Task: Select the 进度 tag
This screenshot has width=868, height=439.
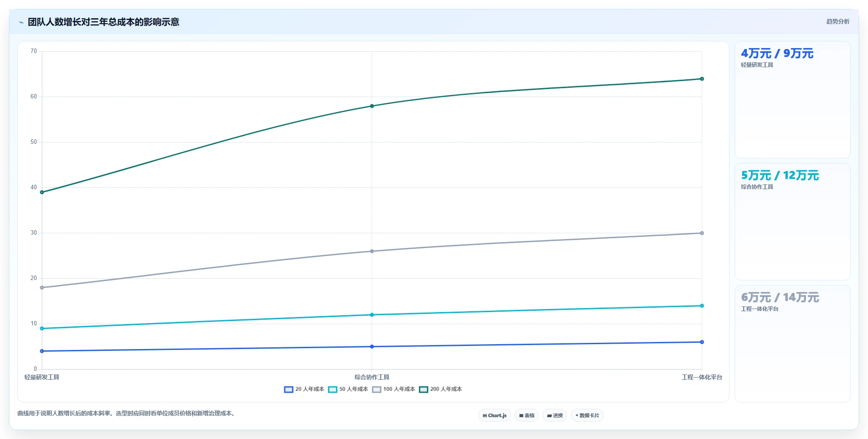Action: pyautogui.click(x=555, y=415)
